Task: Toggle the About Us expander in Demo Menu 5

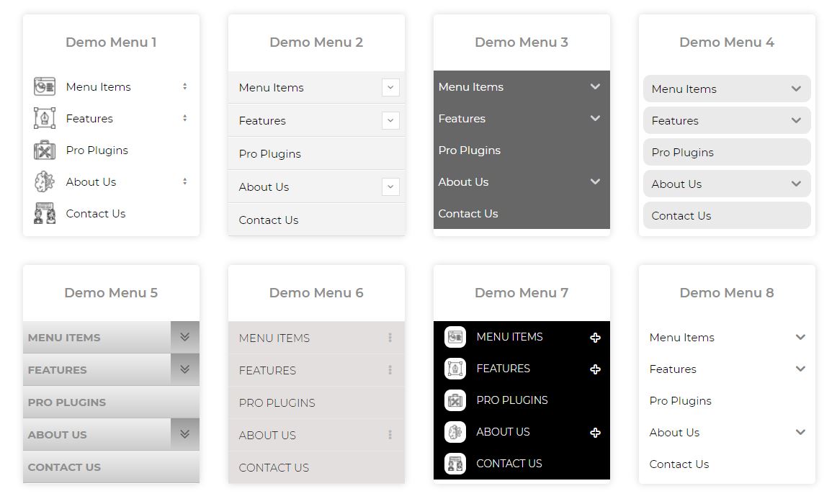Action: click(x=185, y=434)
